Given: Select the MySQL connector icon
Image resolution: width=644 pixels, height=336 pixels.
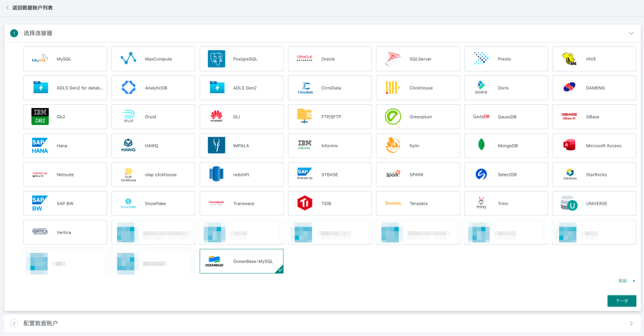Looking at the screenshot, I should point(40,59).
